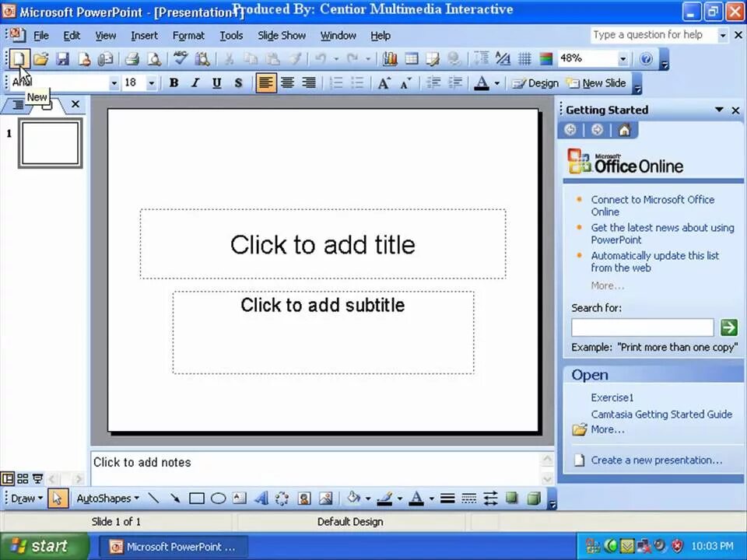The image size is (747, 560).
Task: Open the Font name dropdown
Action: coord(114,83)
